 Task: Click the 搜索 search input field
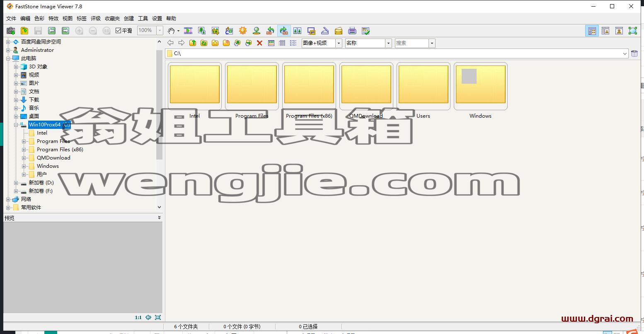(x=411, y=43)
